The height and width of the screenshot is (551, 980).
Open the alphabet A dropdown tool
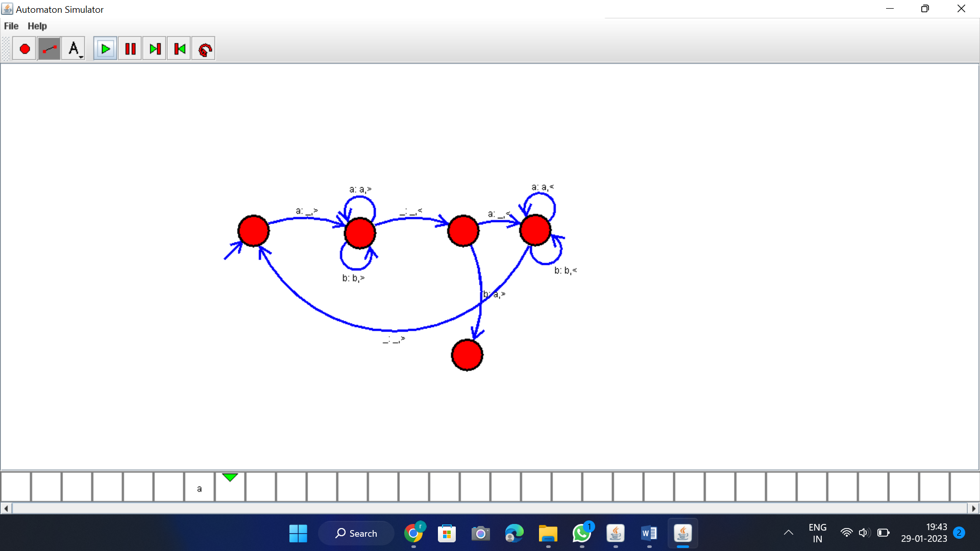(x=74, y=49)
